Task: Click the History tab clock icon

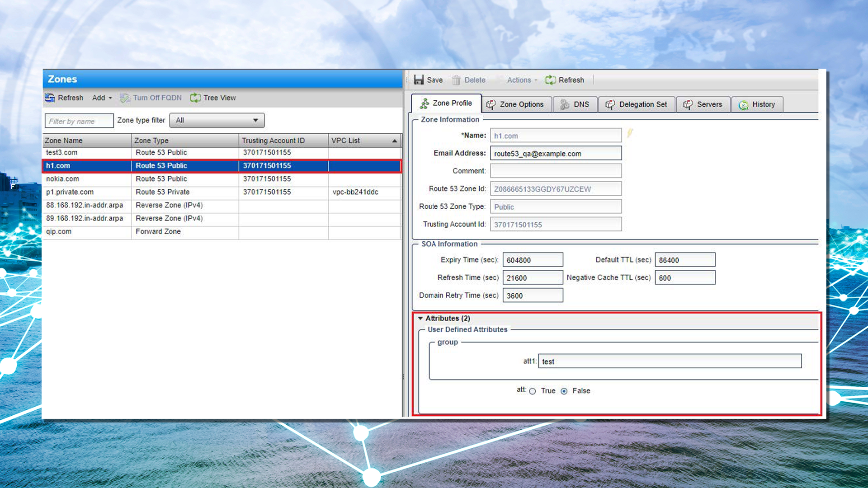Action: (743, 105)
